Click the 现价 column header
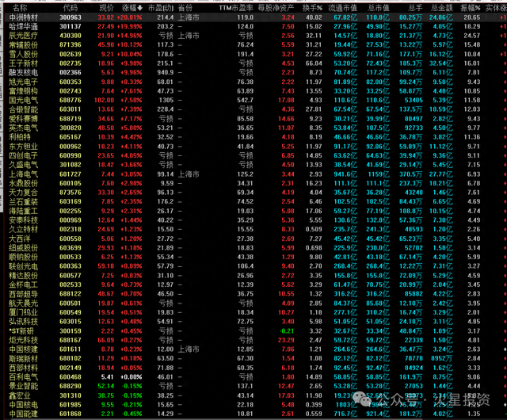The width and height of the screenshot is (507, 420). click(x=107, y=8)
